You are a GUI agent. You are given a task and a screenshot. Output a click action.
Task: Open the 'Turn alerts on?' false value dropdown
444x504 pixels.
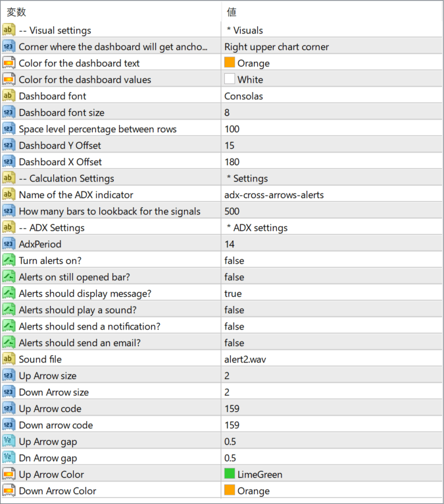click(234, 261)
